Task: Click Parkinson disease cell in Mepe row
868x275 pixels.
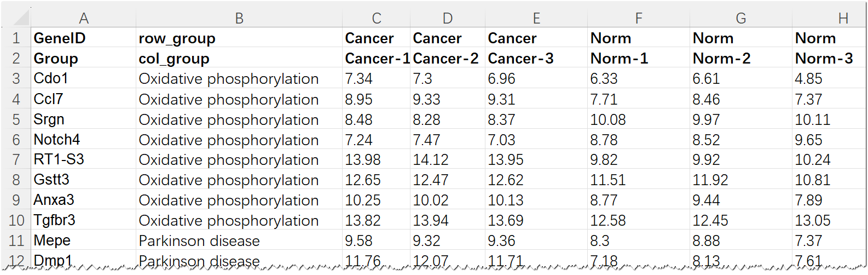Action: (x=239, y=240)
